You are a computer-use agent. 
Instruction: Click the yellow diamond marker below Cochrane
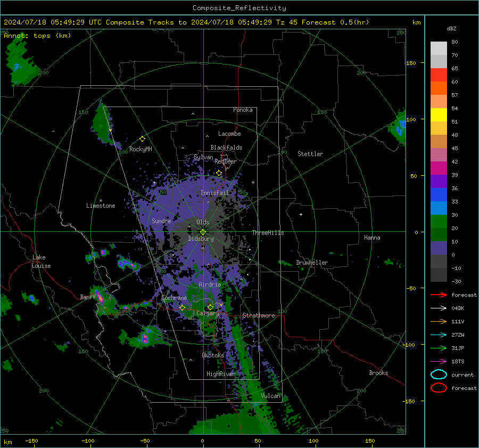pos(182,307)
